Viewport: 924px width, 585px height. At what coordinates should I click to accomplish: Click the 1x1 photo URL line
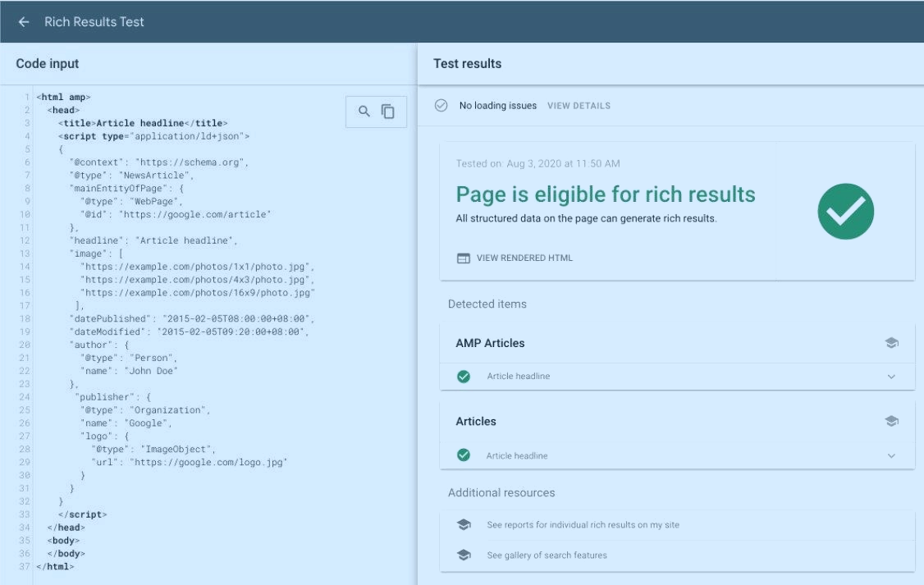point(198,267)
